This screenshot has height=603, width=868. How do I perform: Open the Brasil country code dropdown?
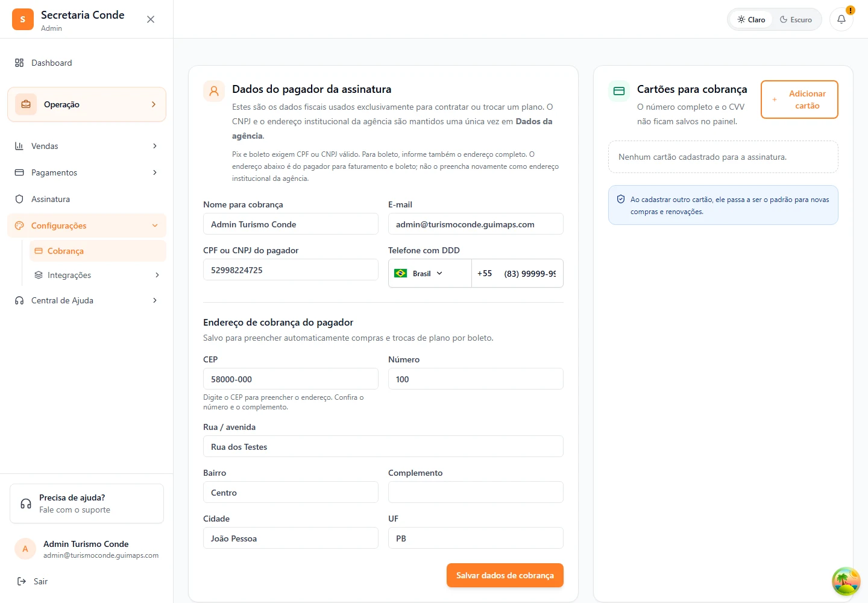[x=430, y=273]
